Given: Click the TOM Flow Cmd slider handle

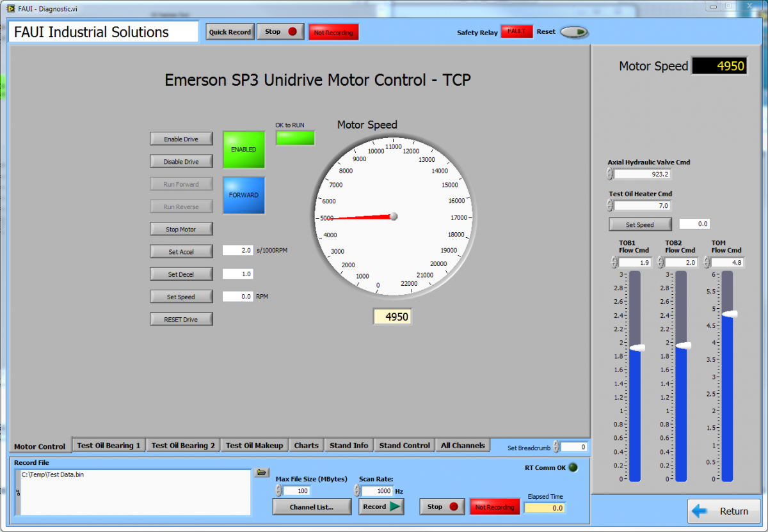Looking at the screenshot, I should [x=728, y=314].
